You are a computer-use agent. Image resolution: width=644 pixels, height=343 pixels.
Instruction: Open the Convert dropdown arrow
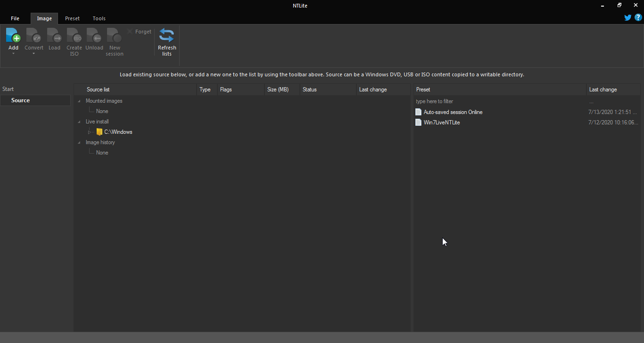click(x=33, y=54)
